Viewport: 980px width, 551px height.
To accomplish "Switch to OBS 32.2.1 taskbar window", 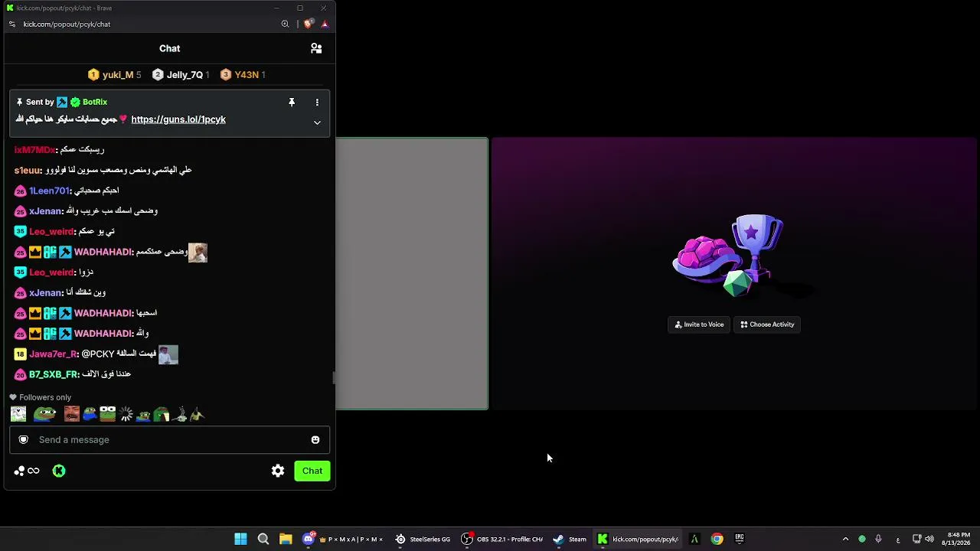I will pos(502,539).
